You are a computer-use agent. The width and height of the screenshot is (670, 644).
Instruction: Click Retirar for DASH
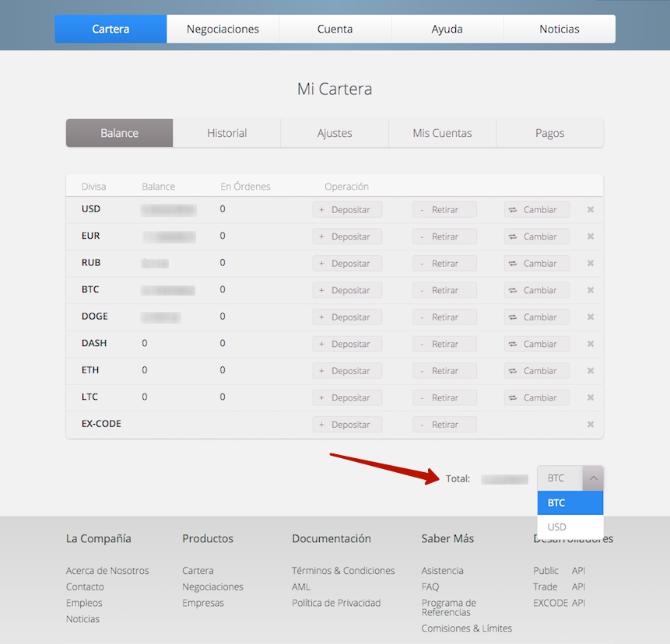click(444, 345)
